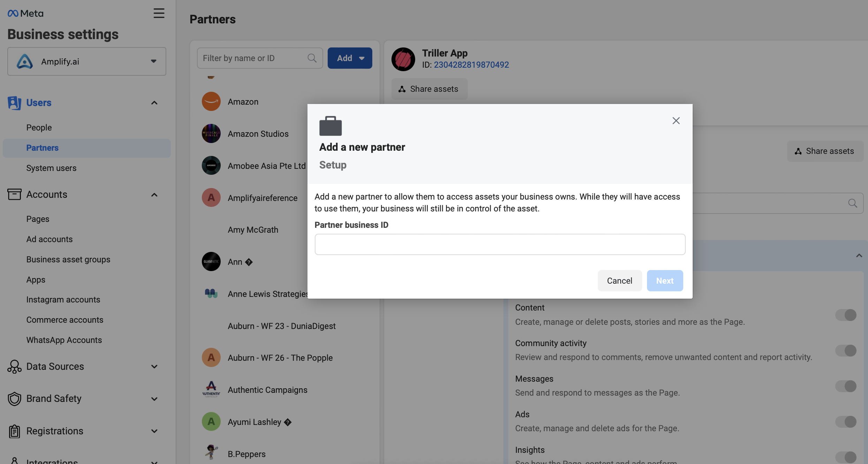Focus the Partner business ID input field
This screenshot has width=868, height=464.
coord(500,245)
